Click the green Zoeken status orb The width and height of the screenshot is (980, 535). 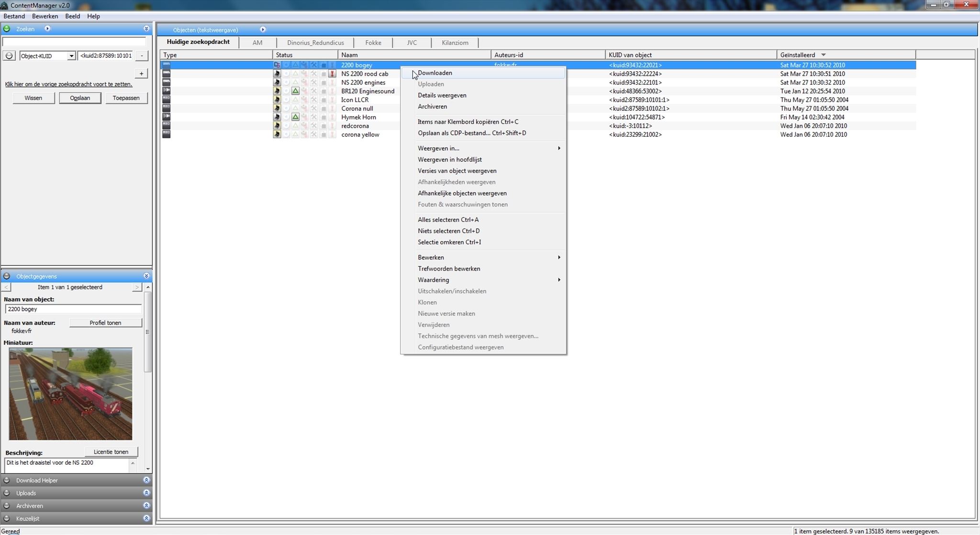(x=7, y=29)
